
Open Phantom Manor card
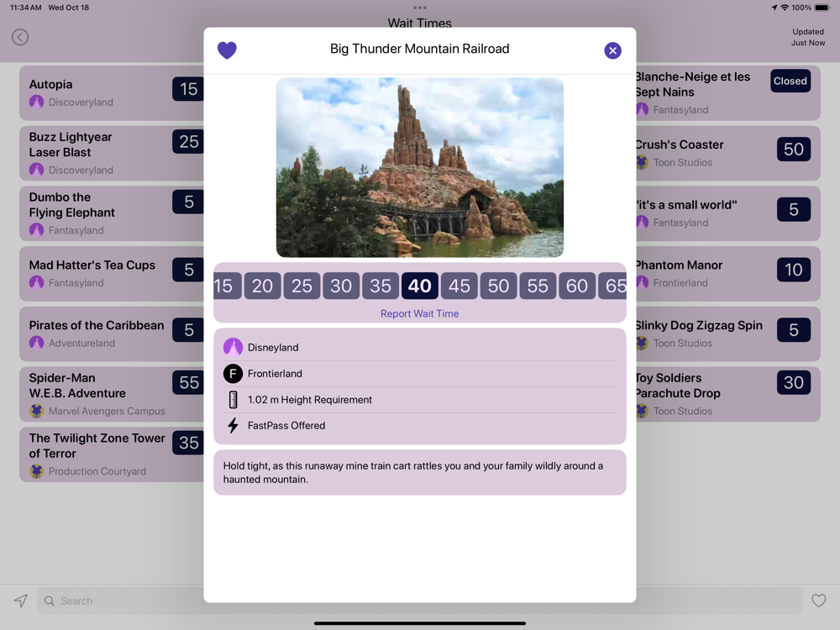coord(728,274)
